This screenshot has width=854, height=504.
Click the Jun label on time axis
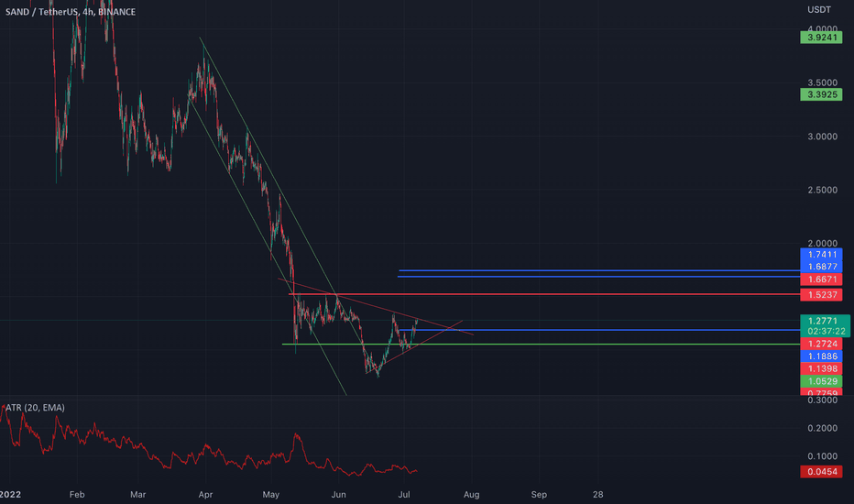pyautogui.click(x=338, y=495)
